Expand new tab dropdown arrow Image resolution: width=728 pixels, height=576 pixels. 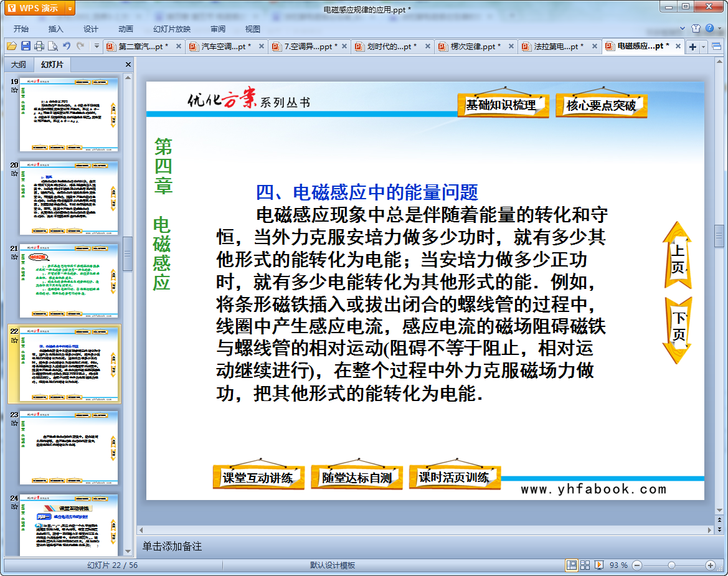click(703, 47)
